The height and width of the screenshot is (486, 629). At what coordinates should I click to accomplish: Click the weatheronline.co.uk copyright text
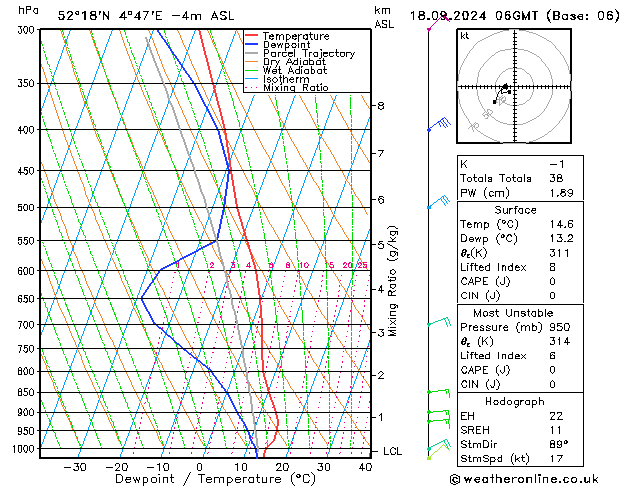coord(524,479)
